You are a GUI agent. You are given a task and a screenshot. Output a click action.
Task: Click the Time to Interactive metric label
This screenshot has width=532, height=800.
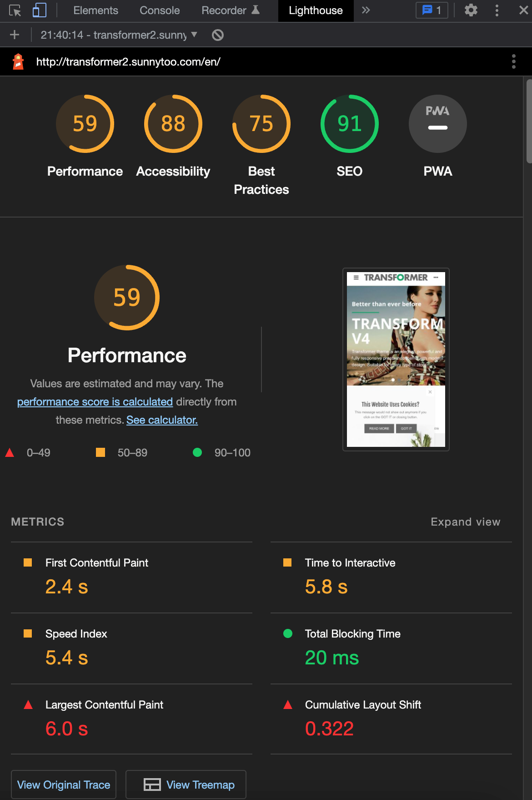[x=350, y=563]
